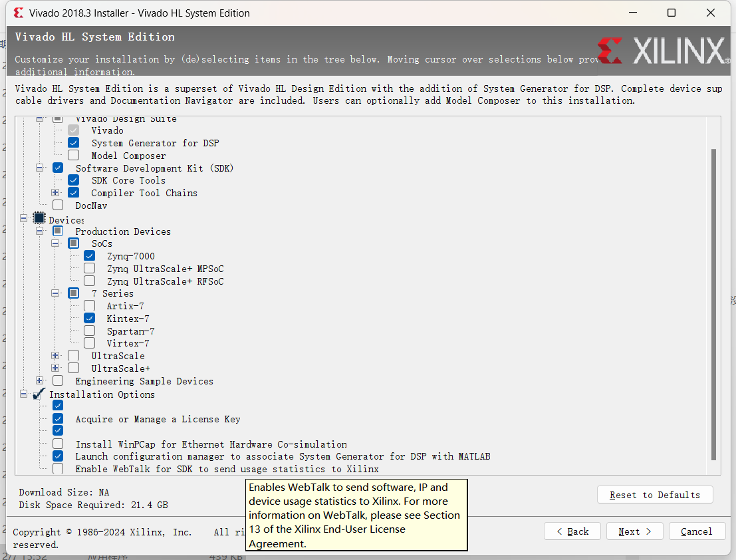Image resolution: width=736 pixels, height=560 pixels.
Task: Enable Zynq UltraScale+ RFSoC checkbox
Action: (x=89, y=281)
